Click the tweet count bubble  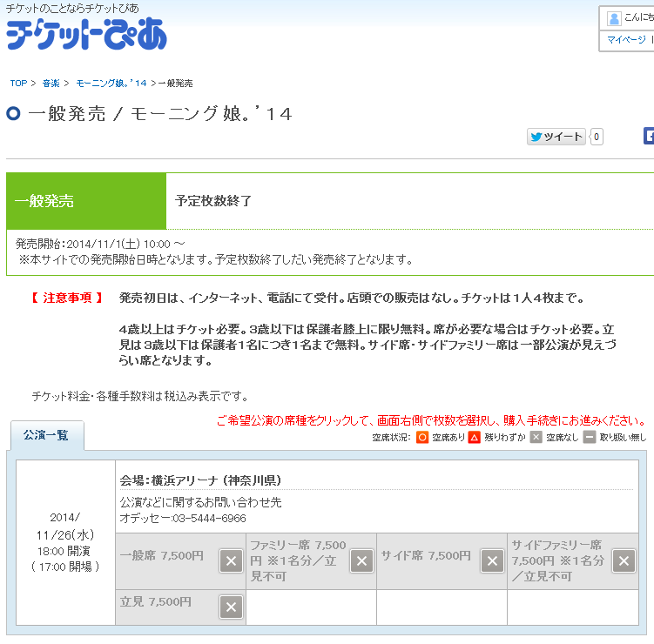[x=597, y=137]
